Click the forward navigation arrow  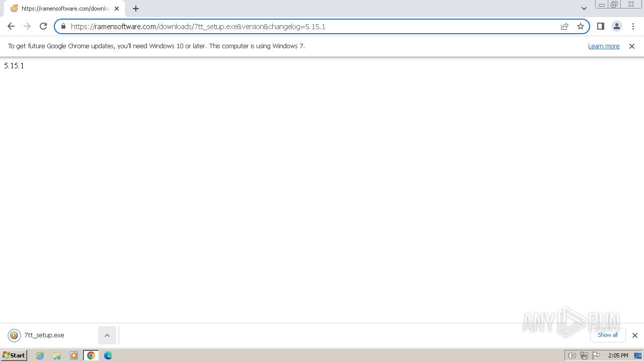coord(27,26)
